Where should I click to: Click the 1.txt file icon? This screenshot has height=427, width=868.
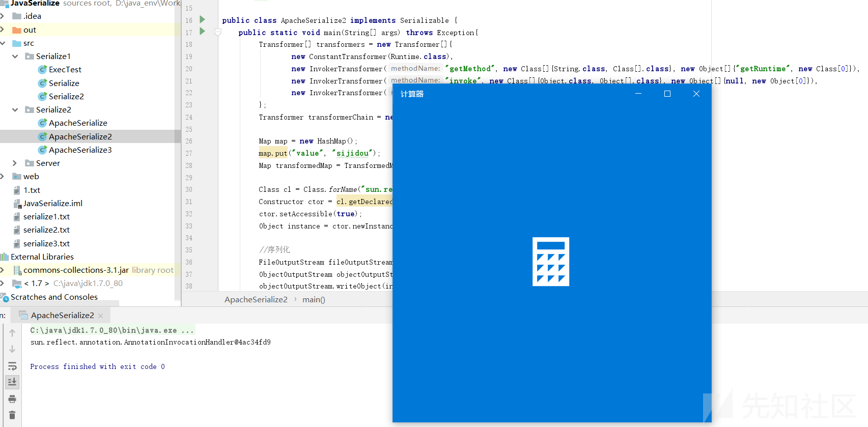pyautogui.click(x=17, y=190)
